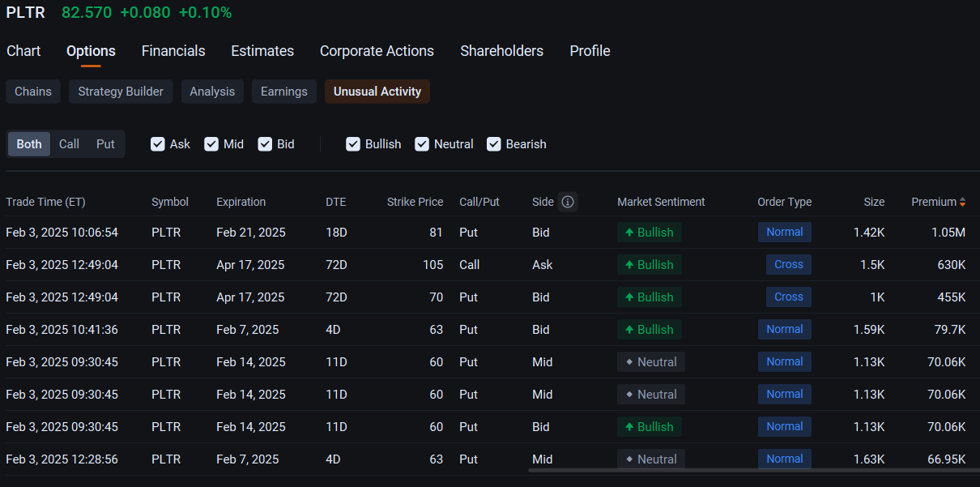The height and width of the screenshot is (487, 980).
Task: Uncheck the Bearish sentiment filter
Action: pos(494,144)
